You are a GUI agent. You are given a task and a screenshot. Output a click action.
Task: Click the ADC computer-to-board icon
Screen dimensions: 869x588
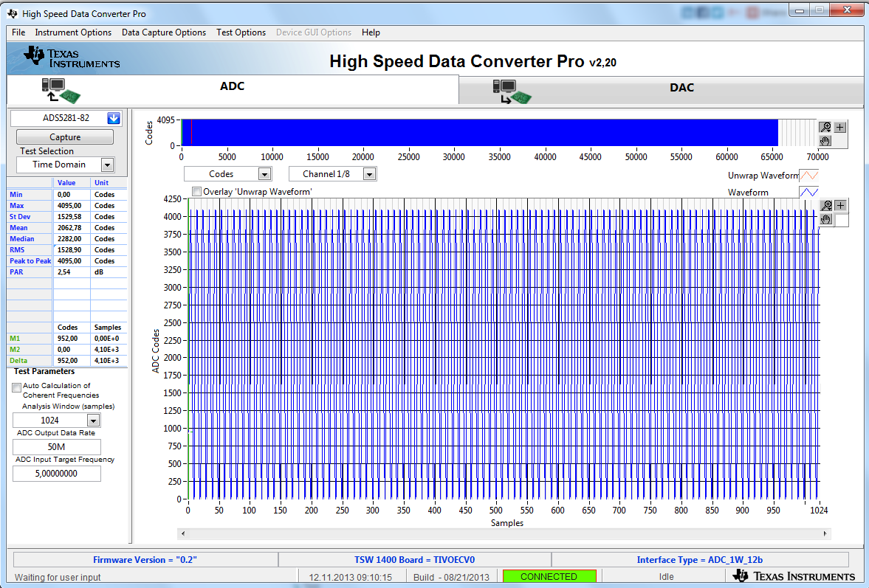(61, 90)
